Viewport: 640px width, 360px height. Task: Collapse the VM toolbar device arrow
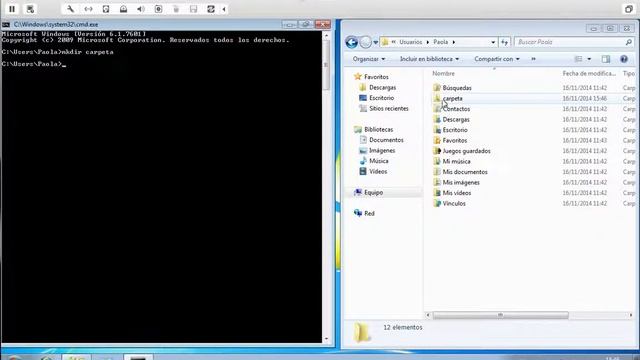[x=224, y=9]
